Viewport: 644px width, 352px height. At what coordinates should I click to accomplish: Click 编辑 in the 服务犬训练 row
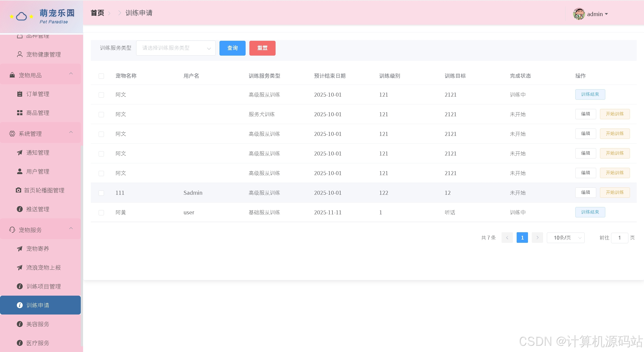click(585, 114)
